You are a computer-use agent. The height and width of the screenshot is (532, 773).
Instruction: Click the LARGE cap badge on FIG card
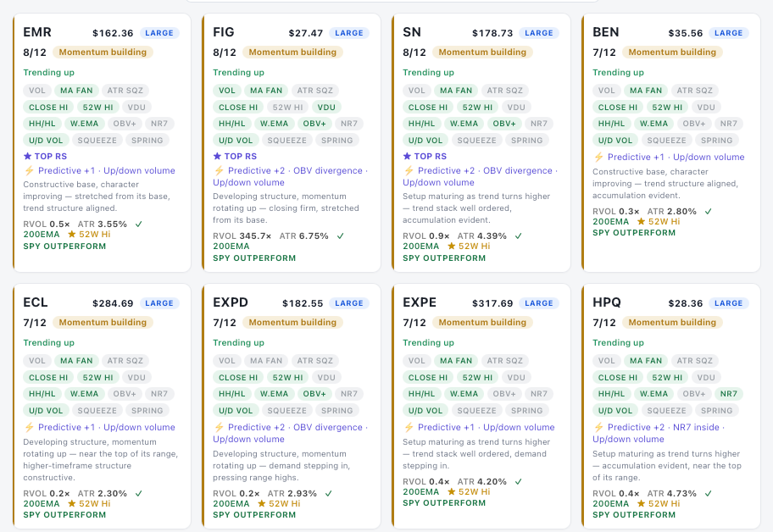coord(349,33)
